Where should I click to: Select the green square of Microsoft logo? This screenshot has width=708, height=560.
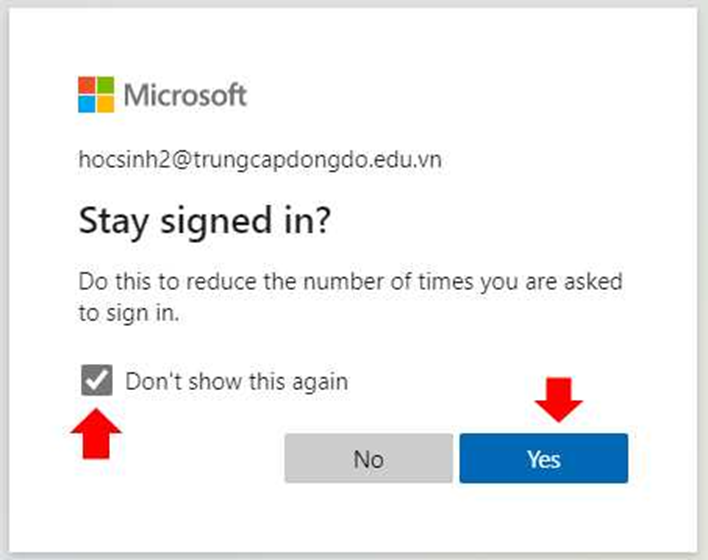pos(106,85)
